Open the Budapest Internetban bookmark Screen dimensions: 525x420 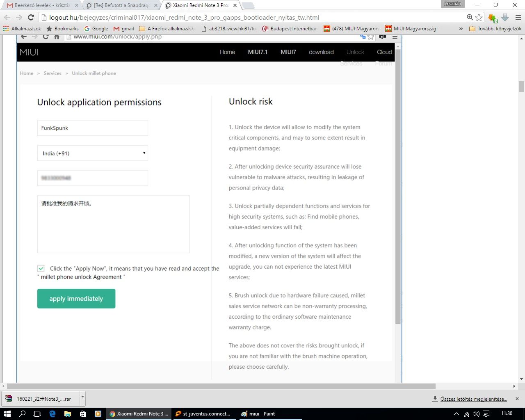tap(290, 29)
